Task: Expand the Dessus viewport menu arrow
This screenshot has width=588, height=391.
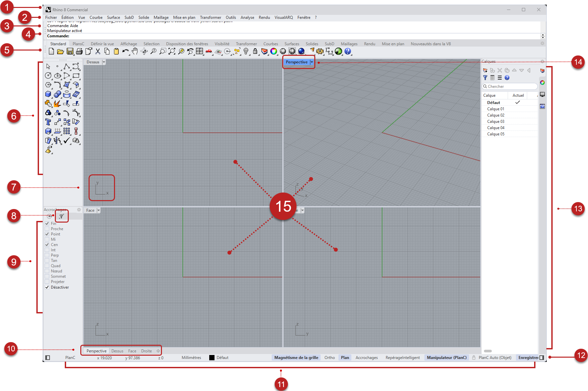Action: pyautogui.click(x=104, y=62)
